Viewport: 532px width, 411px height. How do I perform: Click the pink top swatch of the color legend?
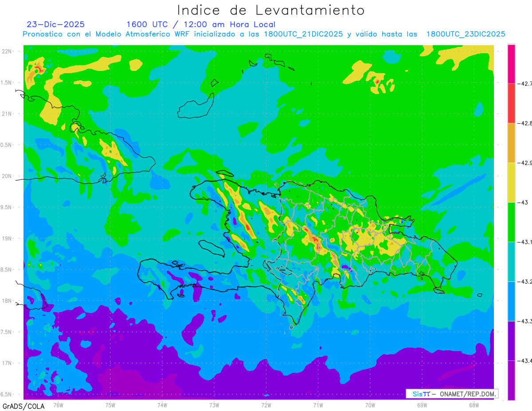[511, 64]
